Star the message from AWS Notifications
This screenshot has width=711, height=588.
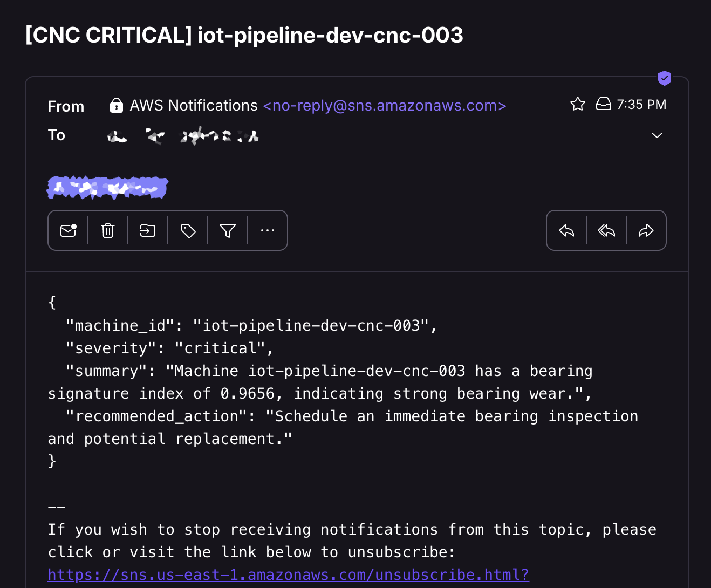pos(578,104)
